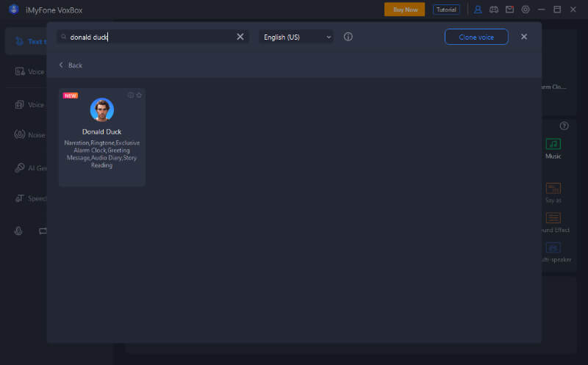This screenshot has height=365, width=588.
Task: Click the Buy Now button
Action: (x=405, y=10)
